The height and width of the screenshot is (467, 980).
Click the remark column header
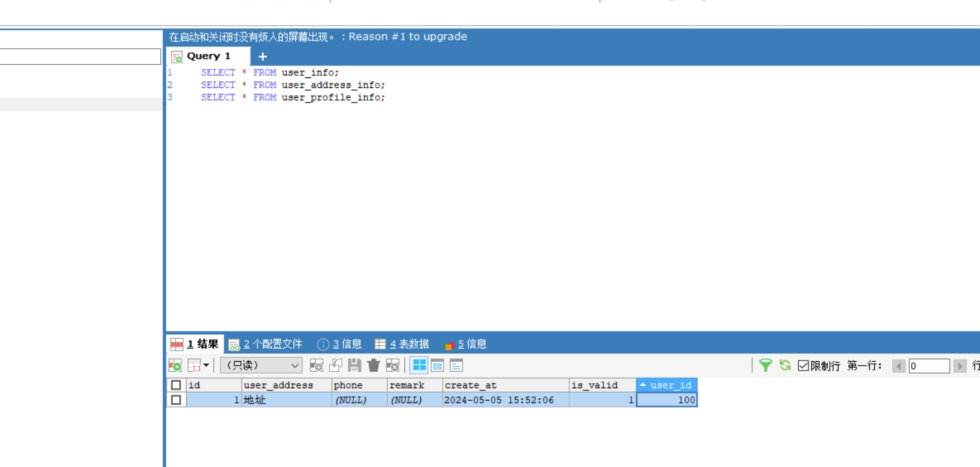415,385
